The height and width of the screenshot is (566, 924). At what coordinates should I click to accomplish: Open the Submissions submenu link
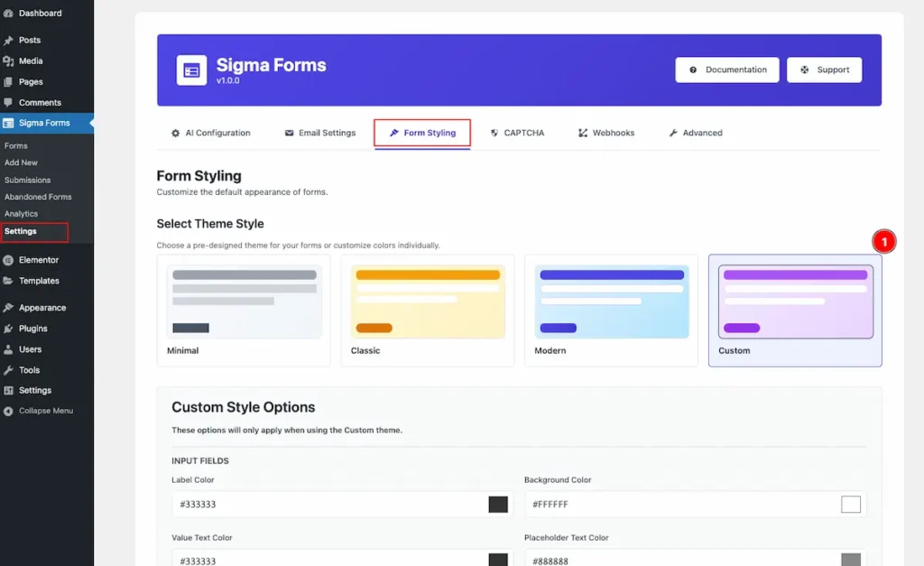click(x=27, y=181)
